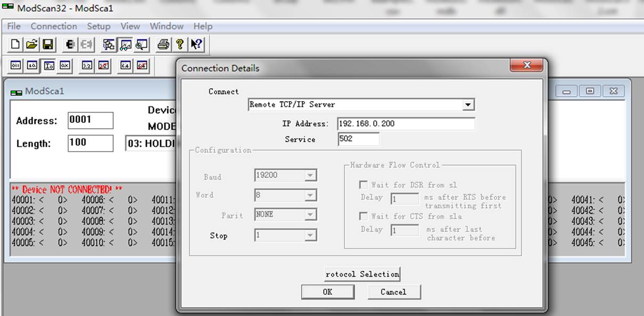644x316 pixels.
Task: Click the Save floppy disk icon
Action: click(x=48, y=45)
